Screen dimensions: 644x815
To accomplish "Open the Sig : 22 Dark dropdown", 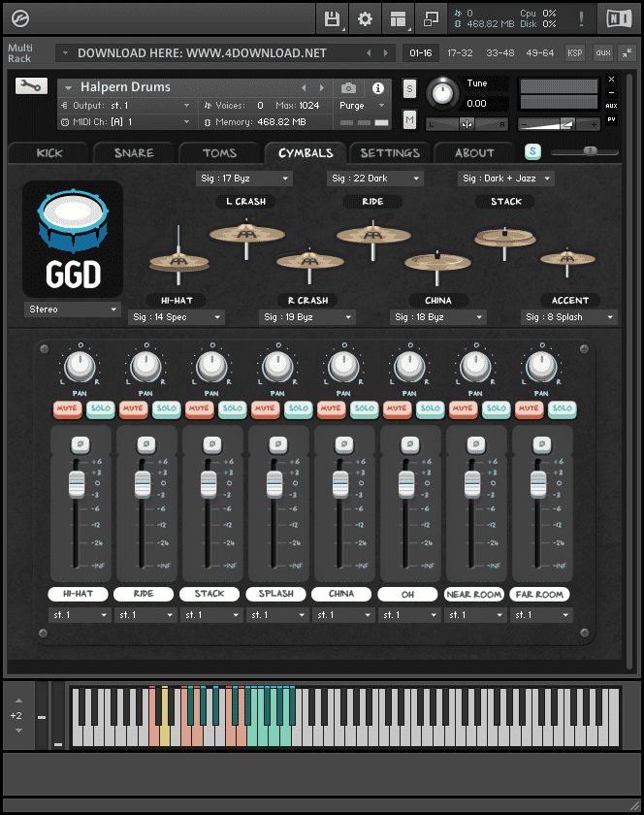I will click(375, 179).
